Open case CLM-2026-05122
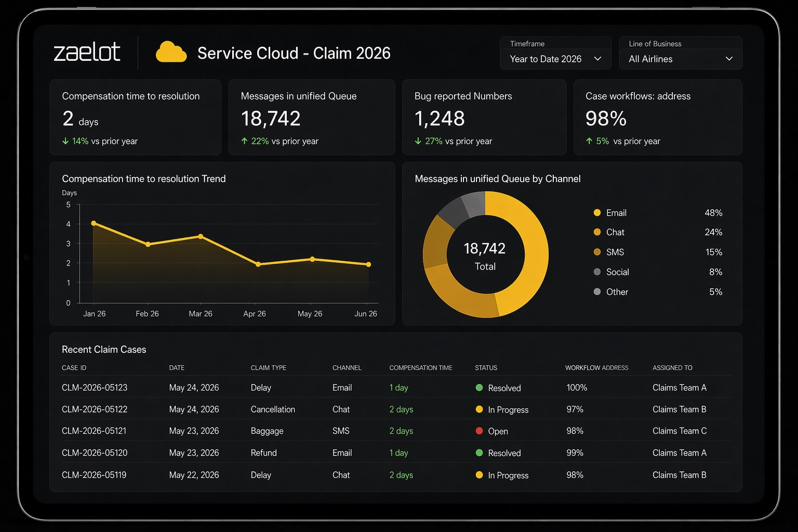 95,409
